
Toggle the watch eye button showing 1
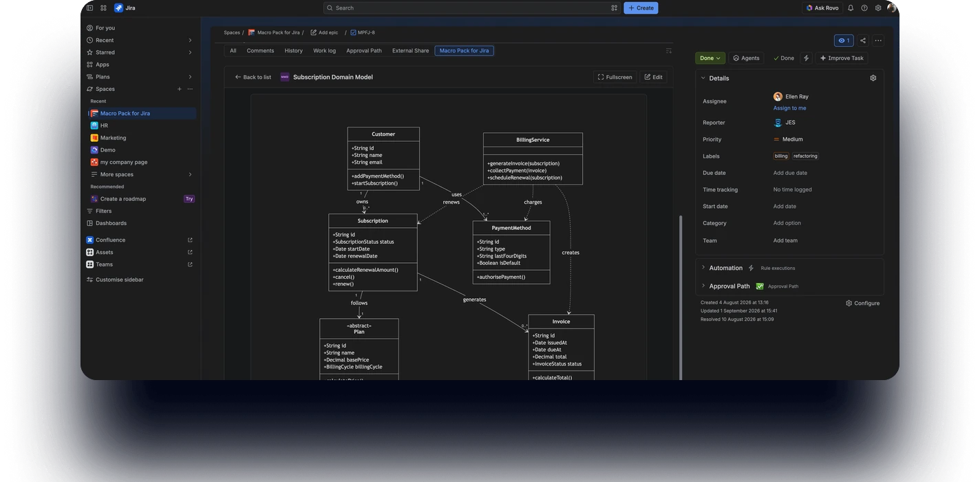tap(844, 41)
